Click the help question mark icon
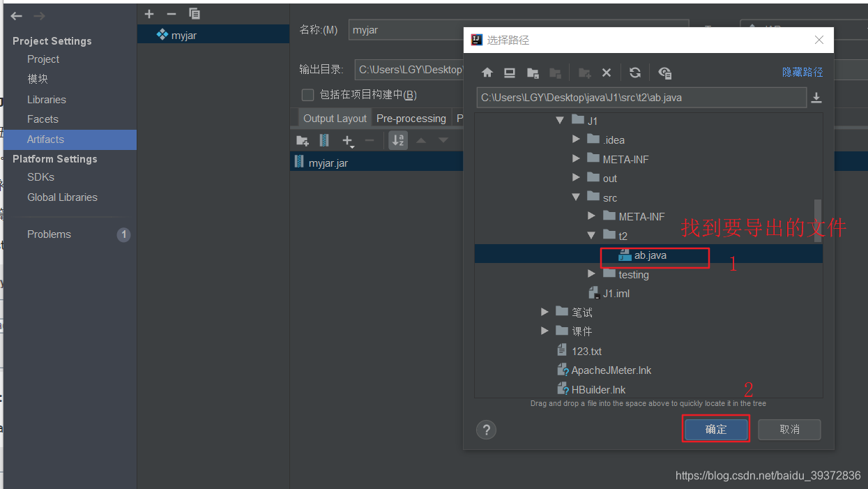 click(x=486, y=430)
